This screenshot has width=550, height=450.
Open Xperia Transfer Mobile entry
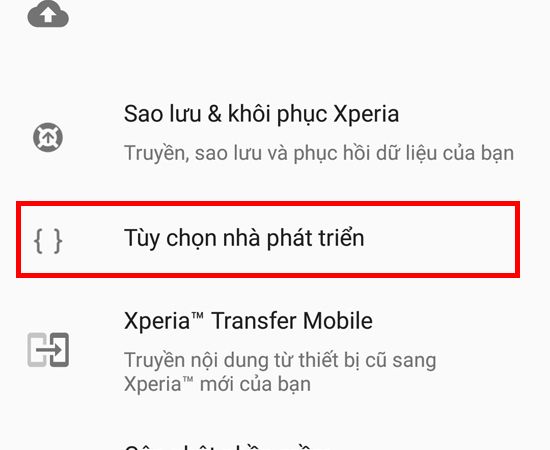[275, 351]
